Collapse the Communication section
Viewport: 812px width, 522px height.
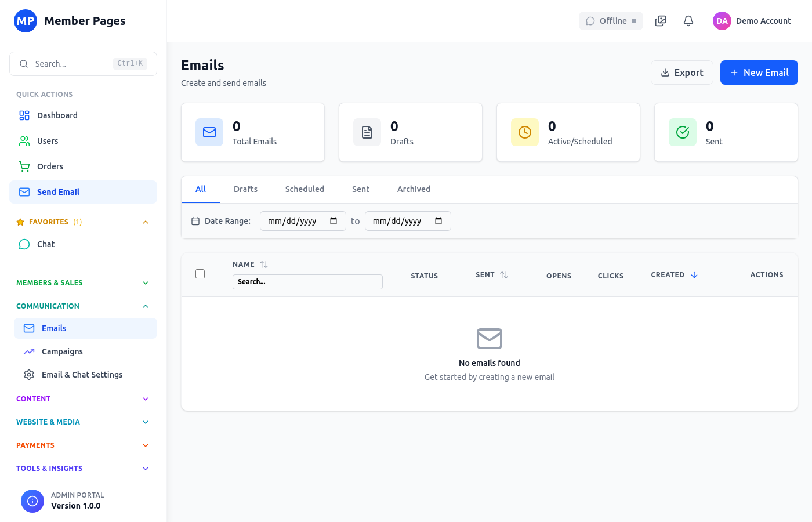[x=146, y=306]
